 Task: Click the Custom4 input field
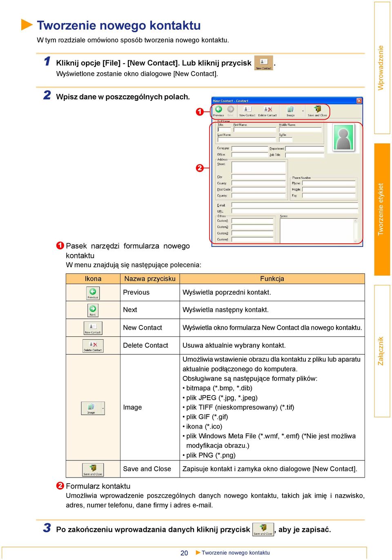click(x=252, y=240)
